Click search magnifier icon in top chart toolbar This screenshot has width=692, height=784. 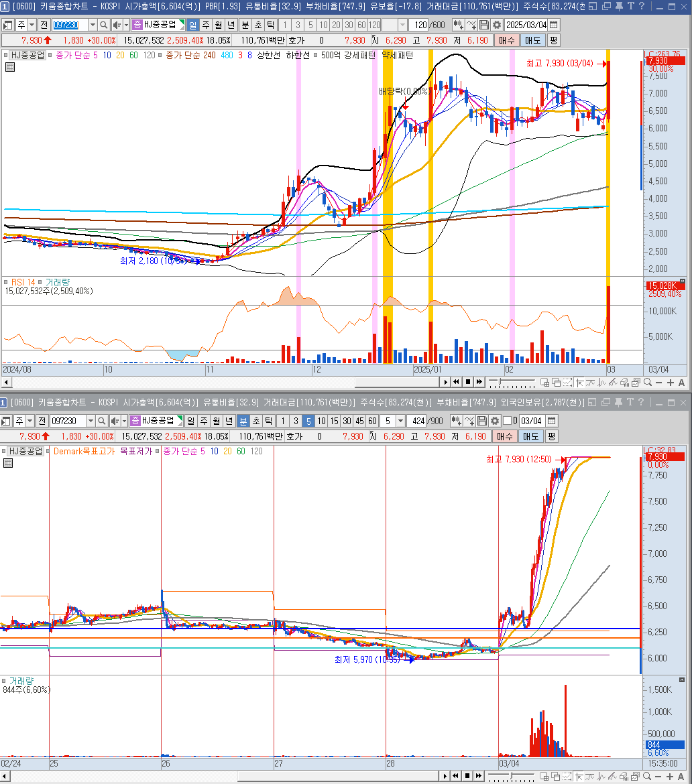[103, 25]
